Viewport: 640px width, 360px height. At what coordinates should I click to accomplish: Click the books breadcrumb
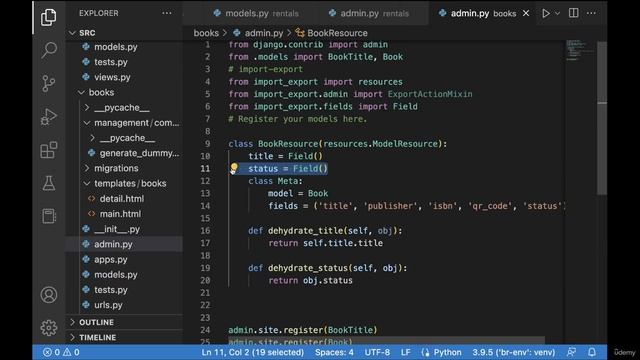[x=206, y=33]
